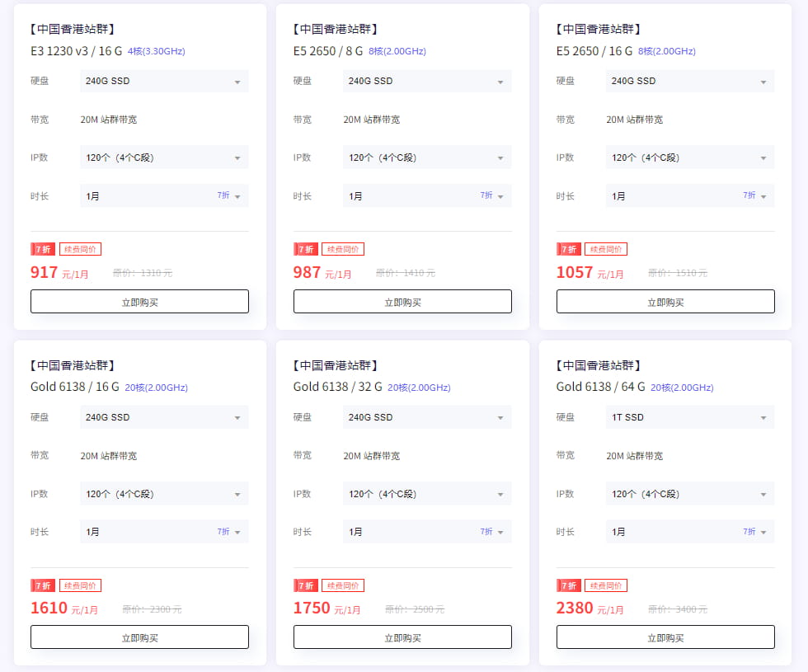Click 20核(2.00GHz) link on Gold 6138 32G
The image size is (808, 672).
[x=419, y=388]
